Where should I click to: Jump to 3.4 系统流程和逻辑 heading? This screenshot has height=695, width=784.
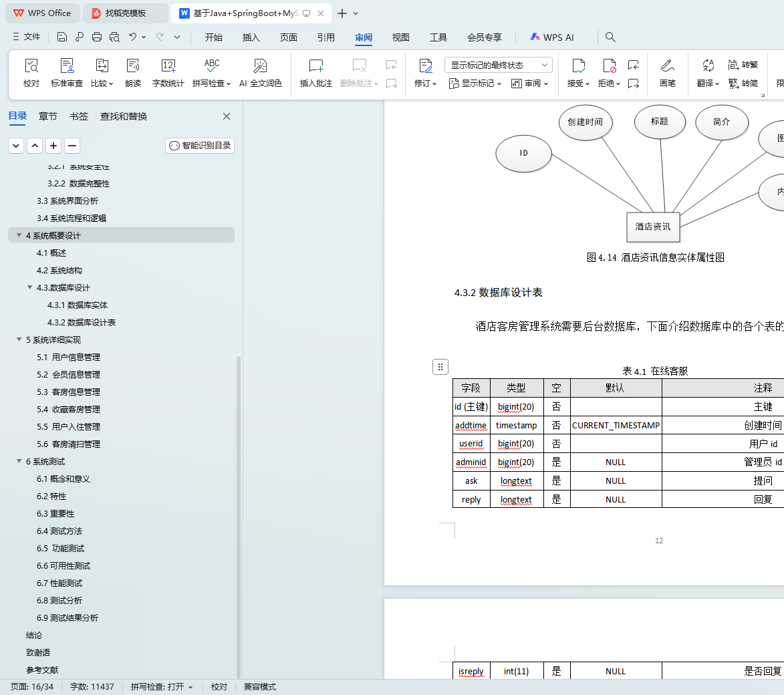tap(72, 218)
